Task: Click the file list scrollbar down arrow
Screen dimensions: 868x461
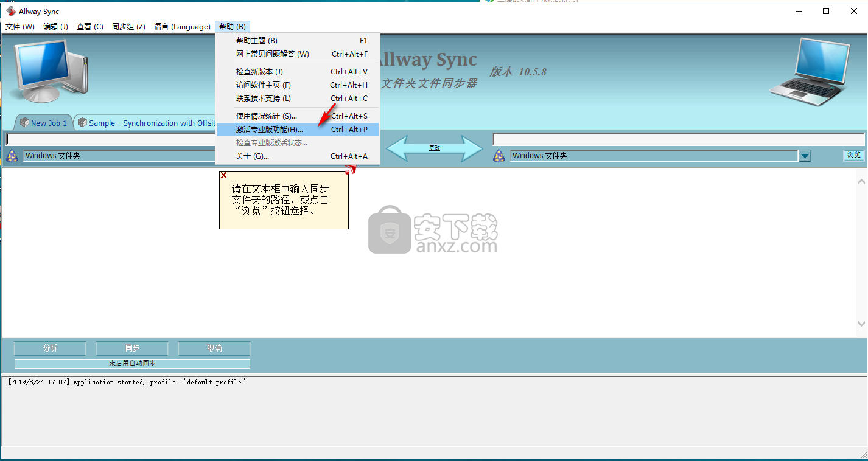Action: click(861, 324)
